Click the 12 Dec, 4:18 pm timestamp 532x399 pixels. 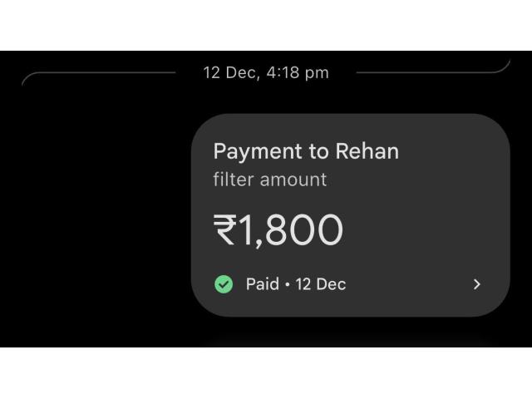[266, 73]
